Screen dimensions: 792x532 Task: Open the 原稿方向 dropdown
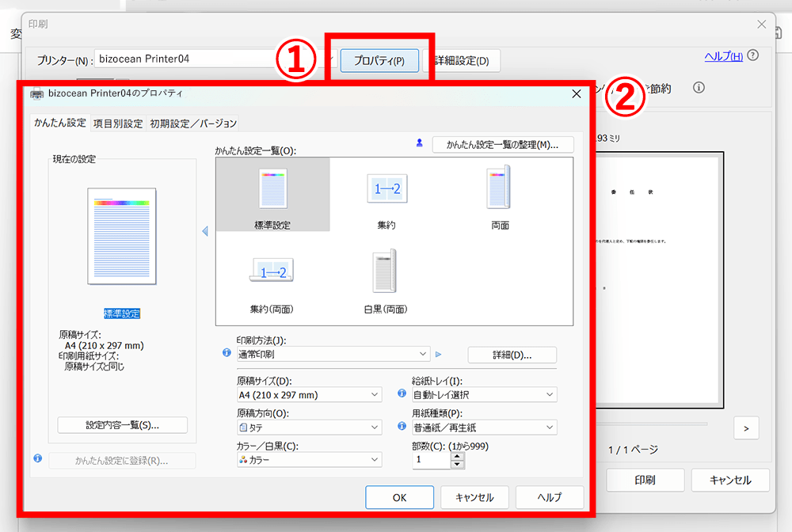click(x=309, y=427)
